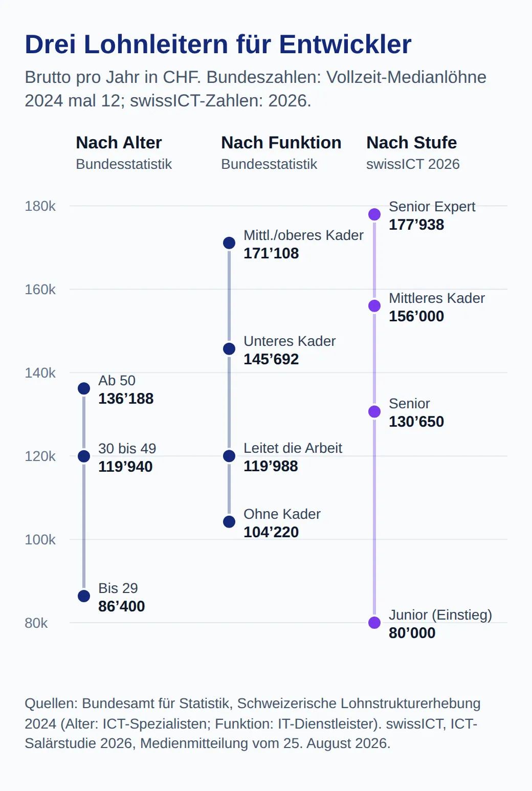Click the 100k axis label

pos(40,540)
